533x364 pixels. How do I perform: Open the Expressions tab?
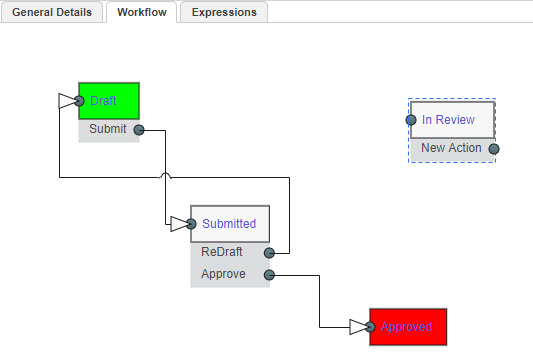pos(224,12)
